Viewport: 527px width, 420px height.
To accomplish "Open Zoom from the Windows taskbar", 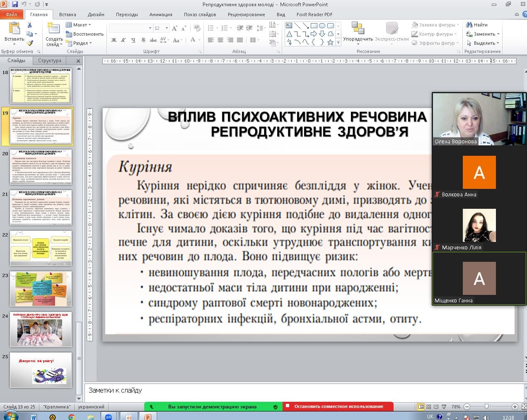I will click(109, 417).
